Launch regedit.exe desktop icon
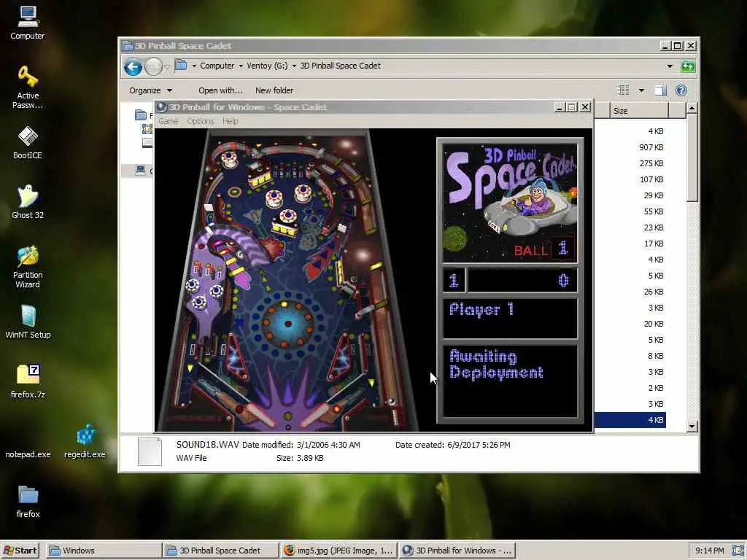The width and height of the screenshot is (747, 560). [85, 441]
